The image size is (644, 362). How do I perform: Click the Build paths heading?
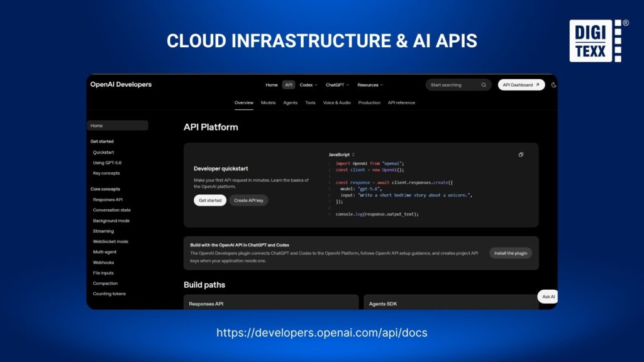pos(204,285)
